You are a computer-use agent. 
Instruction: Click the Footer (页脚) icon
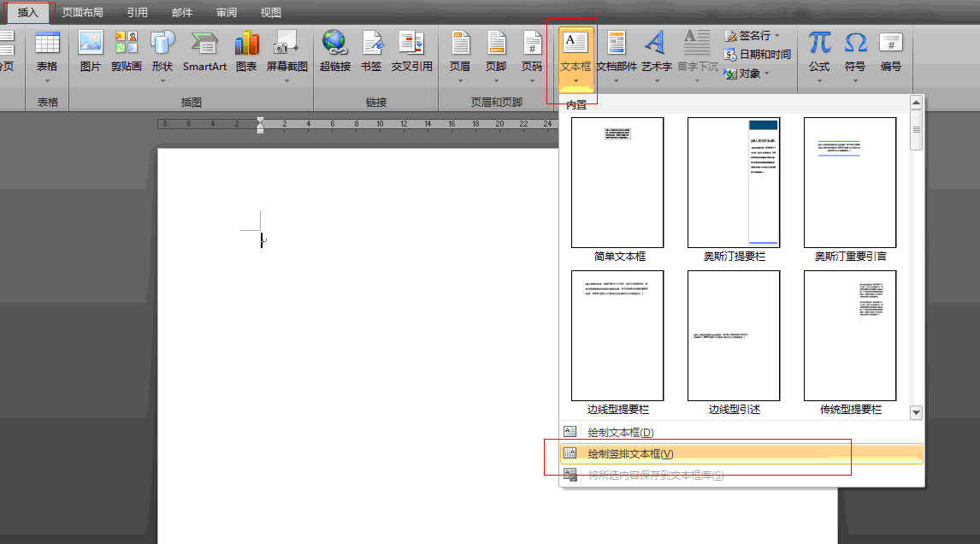coord(496,43)
